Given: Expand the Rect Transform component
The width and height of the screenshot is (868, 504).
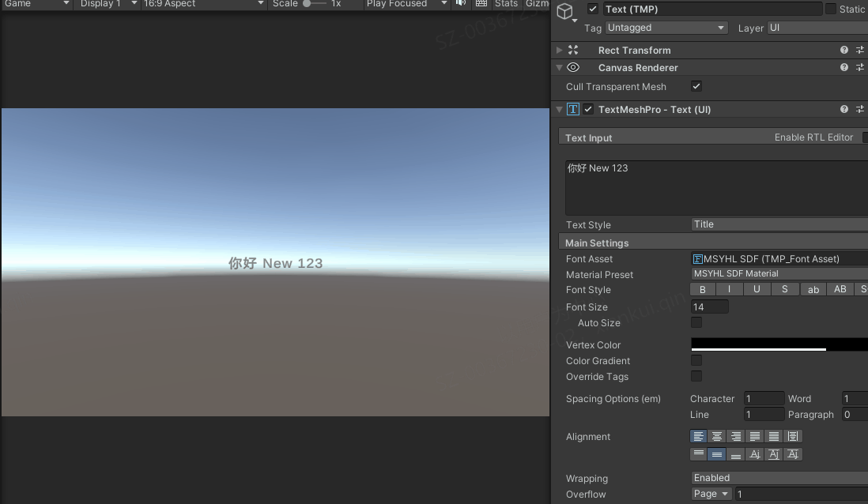Looking at the screenshot, I should [x=559, y=50].
